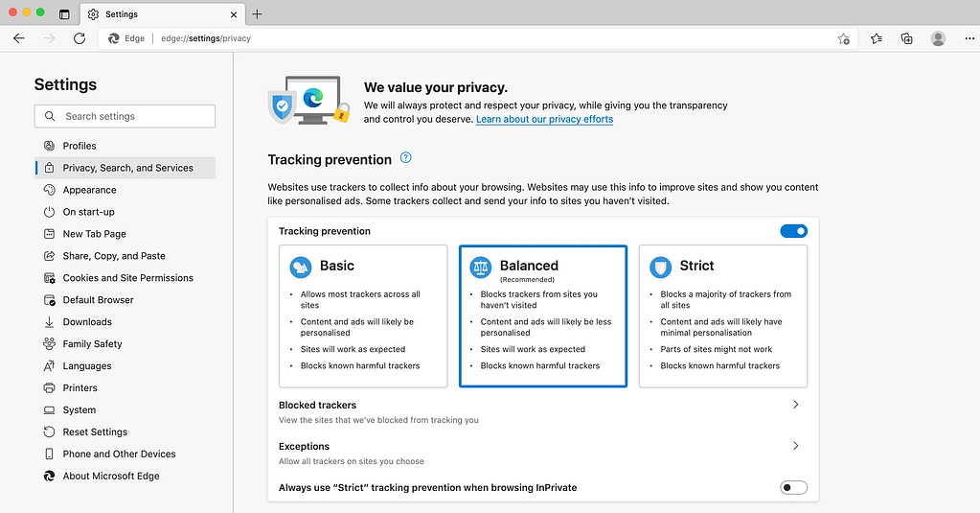Open a new tab with plus button
Image resolution: width=980 pixels, height=513 pixels.
click(257, 13)
